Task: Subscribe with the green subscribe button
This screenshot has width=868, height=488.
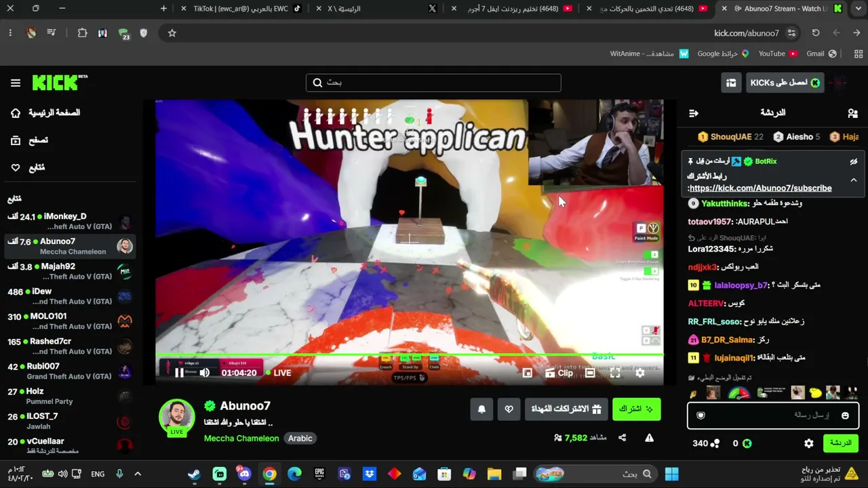Action: pos(636,409)
